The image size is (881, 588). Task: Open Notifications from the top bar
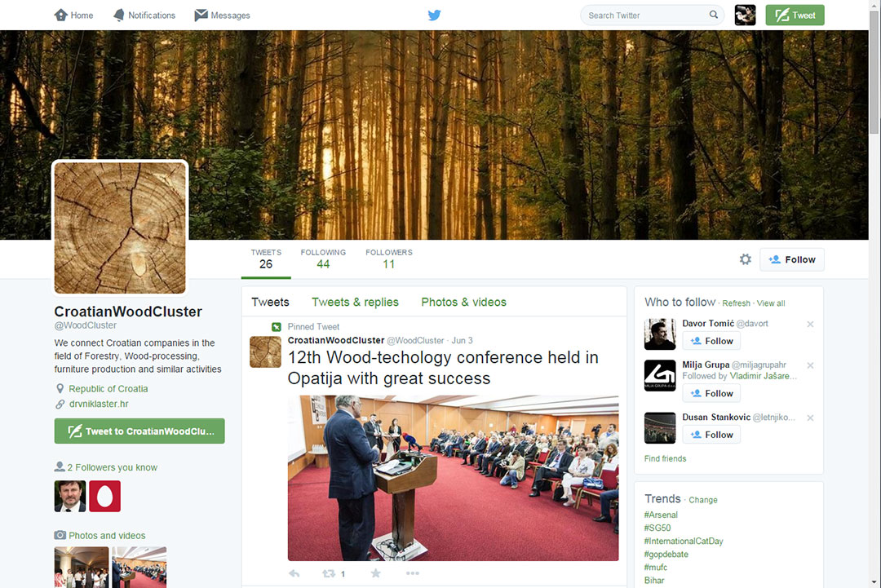pyautogui.click(x=144, y=15)
